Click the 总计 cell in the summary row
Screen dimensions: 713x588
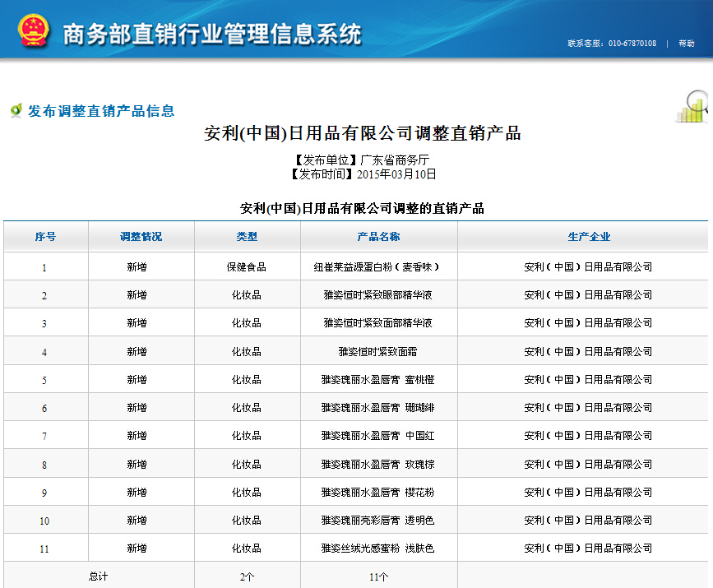click(x=99, y=576)
